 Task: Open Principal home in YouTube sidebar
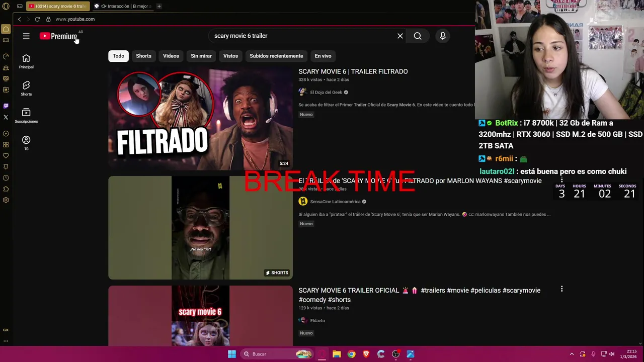[26, 61]
